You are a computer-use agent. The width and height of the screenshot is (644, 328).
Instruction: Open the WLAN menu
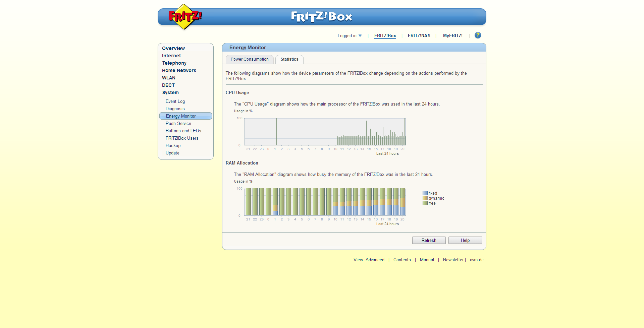point(169,78)
